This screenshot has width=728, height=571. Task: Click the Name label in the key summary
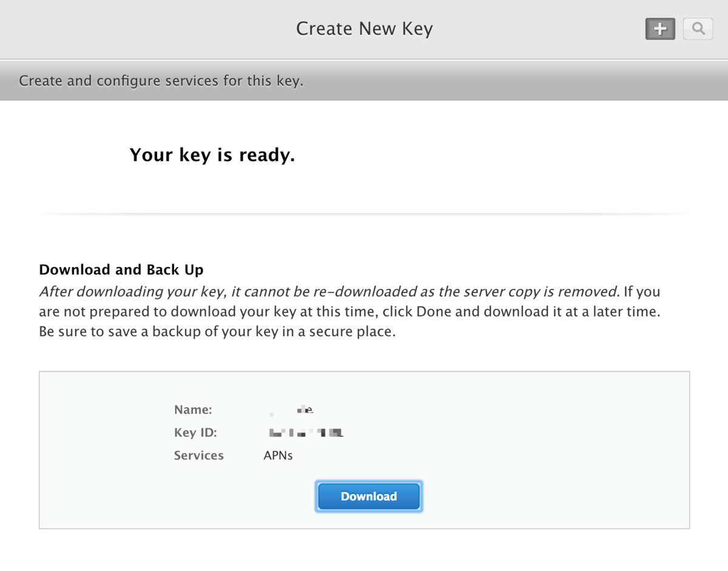192,410
